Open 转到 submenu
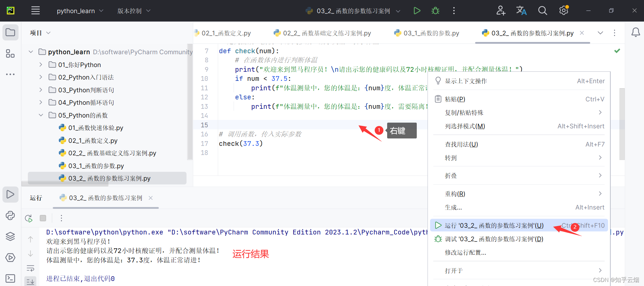The image size is (644, 286). (519, 158)
